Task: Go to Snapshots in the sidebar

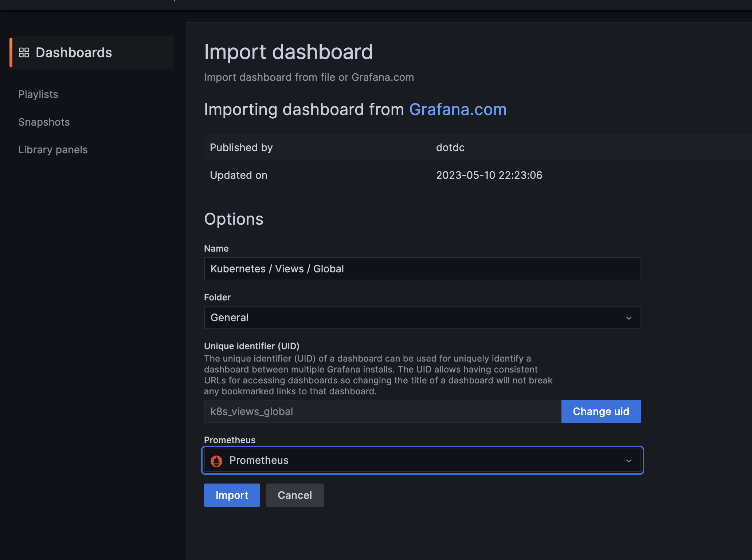Action: tap(44, 122)
